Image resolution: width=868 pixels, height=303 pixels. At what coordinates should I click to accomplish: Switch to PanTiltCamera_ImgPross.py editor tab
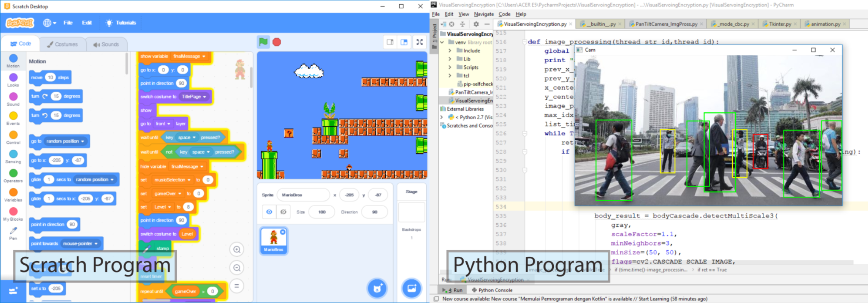click(666, 24)
